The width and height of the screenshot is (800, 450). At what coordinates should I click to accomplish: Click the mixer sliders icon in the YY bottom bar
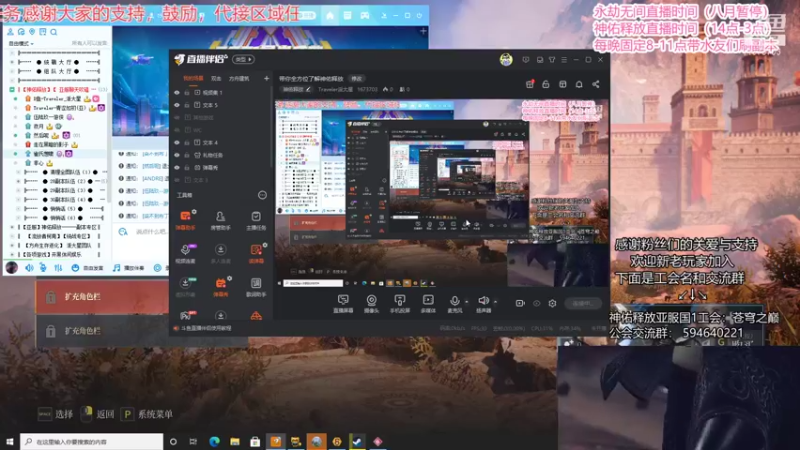pos(58,268)
